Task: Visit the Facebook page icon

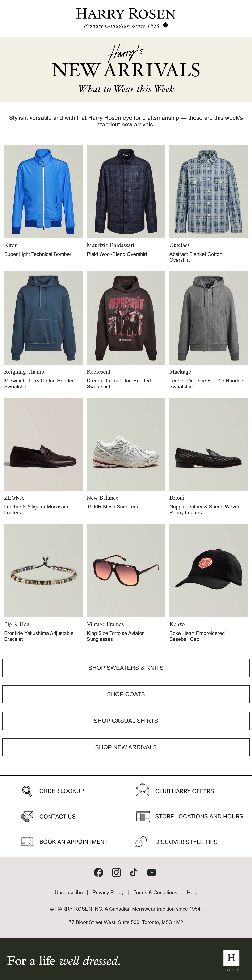Action: 98,872
